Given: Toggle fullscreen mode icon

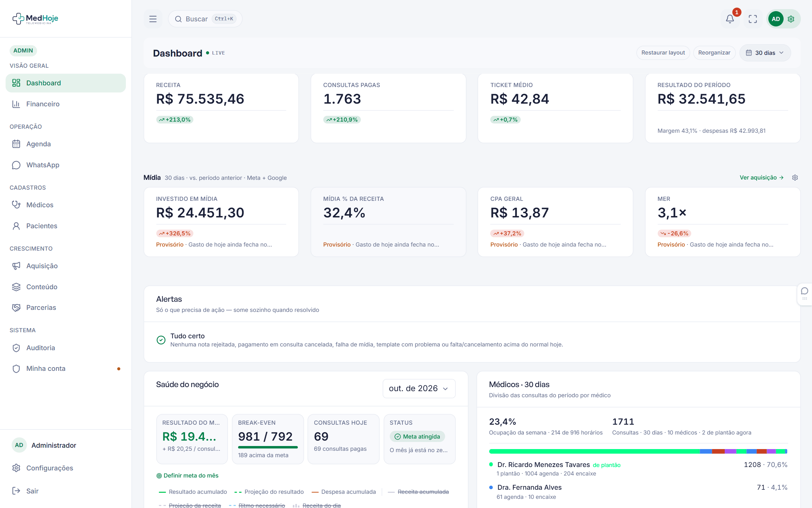Looking at the screenshot, I should (752, 19).
